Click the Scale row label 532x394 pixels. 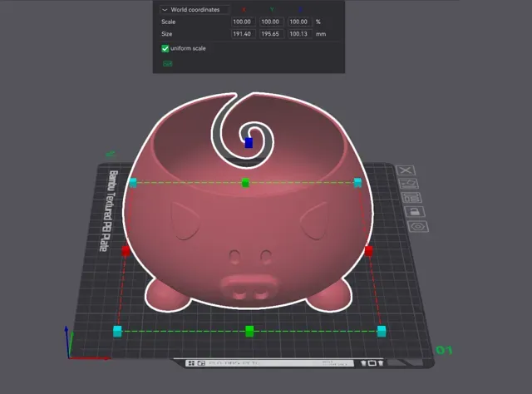point(168,22)
